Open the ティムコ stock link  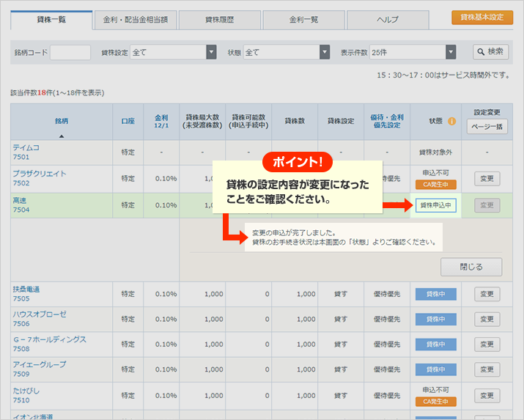26,147
